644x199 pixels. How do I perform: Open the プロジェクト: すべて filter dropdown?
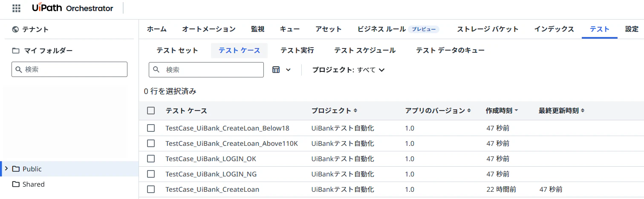[x=349, y=70]
